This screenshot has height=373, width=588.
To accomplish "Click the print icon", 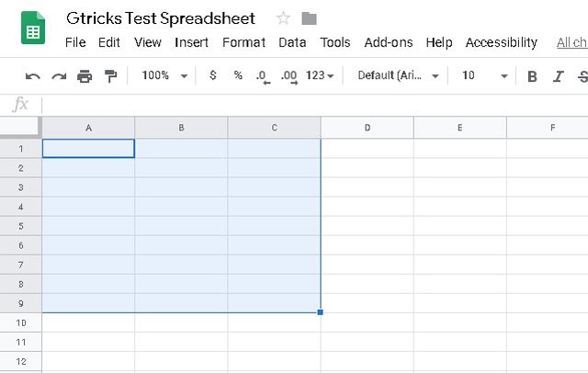I will coord(85,76).
